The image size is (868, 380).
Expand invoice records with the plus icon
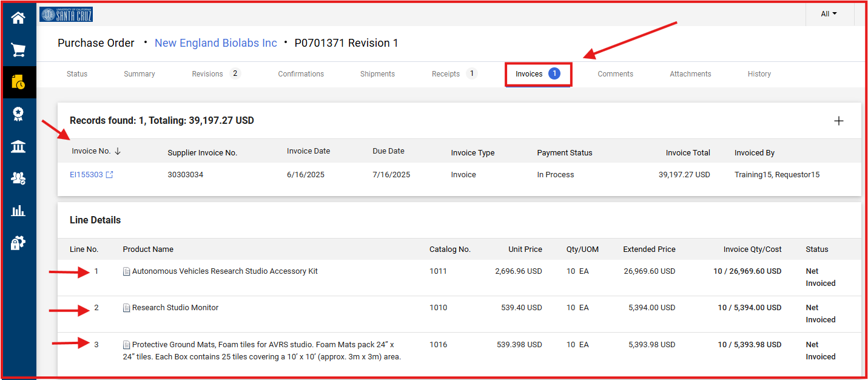pyautogui.click(x=838, y=121)
